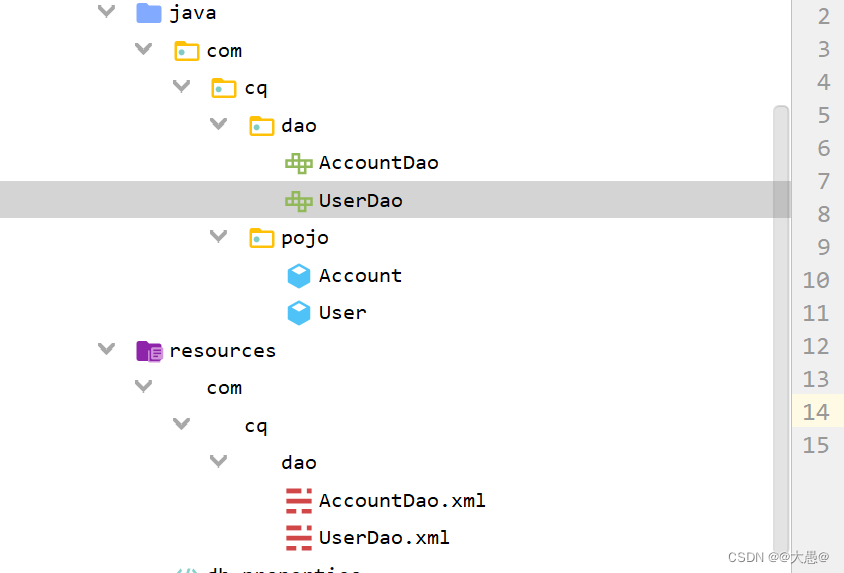Collapse the dao package under java
844x573 pixels.
click(218, 124)
